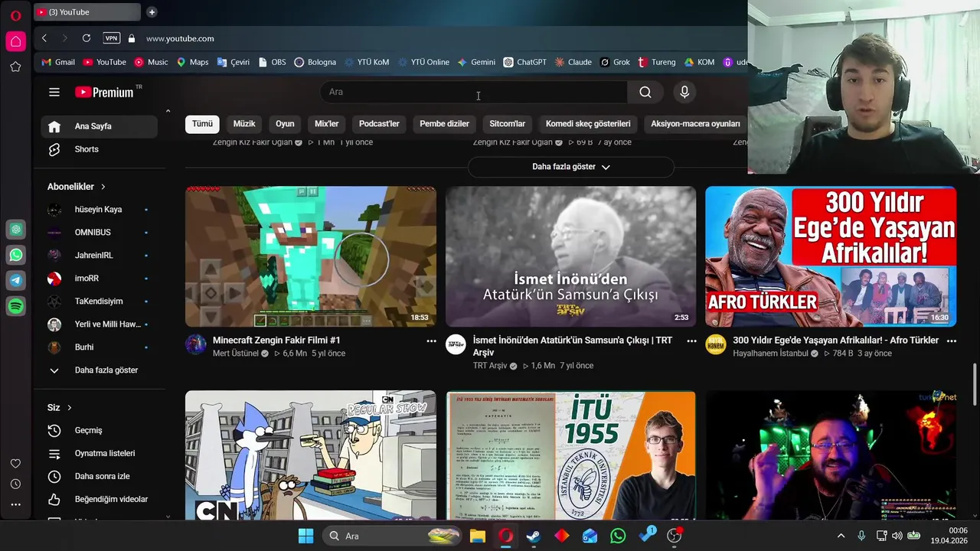The height and width of the screenshot is (551, 980).
Task: Switch to the (3) YouTube browser tab
Action: coord(87,12)
